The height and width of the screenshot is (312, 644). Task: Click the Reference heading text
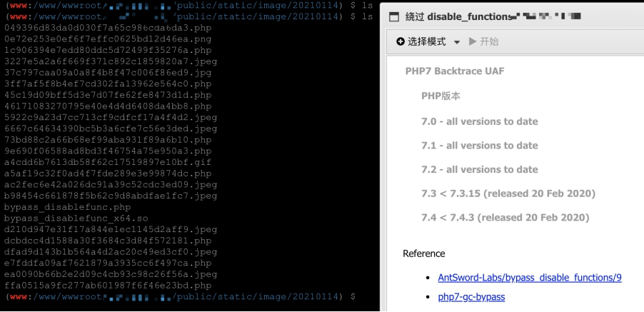424,253
